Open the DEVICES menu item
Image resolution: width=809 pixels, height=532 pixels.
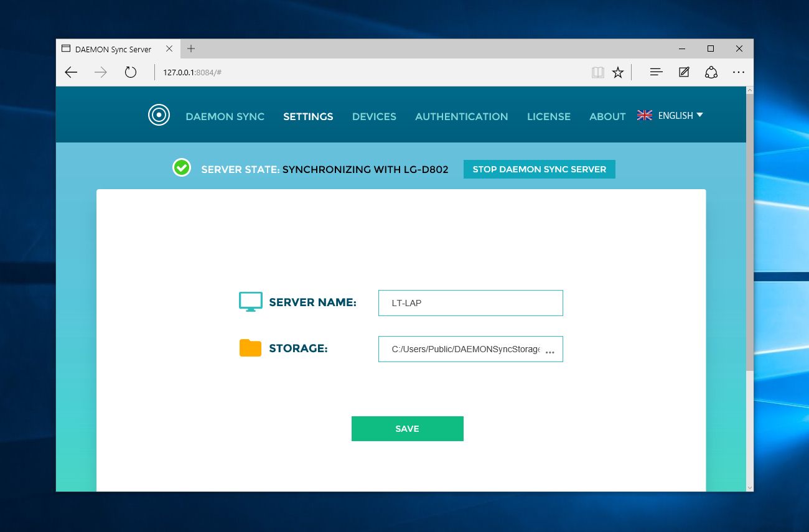(374, 116)
